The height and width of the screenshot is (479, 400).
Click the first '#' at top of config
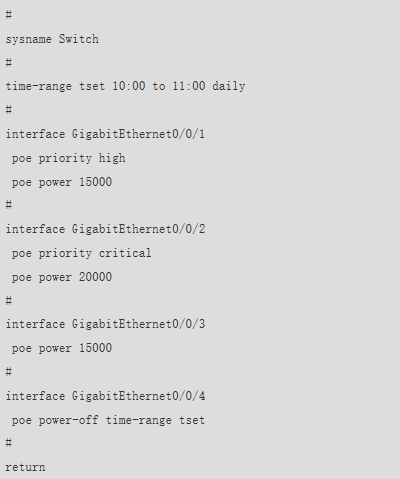pos(9,15)
